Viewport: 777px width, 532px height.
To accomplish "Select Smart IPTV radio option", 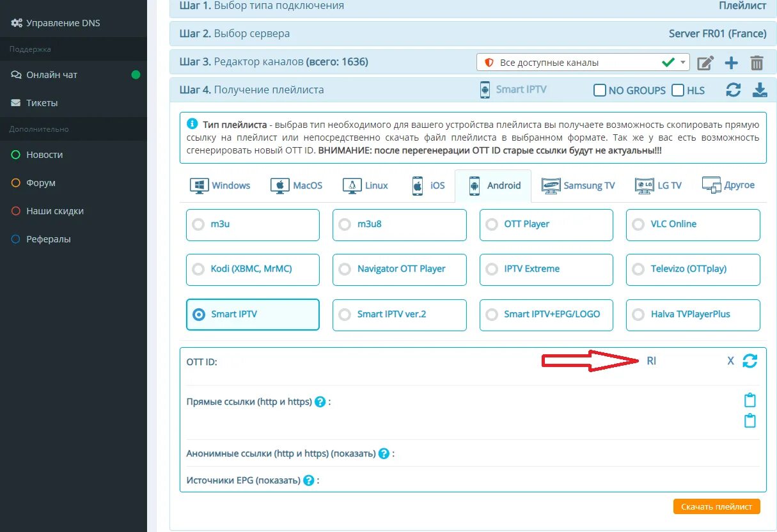I will click(x=253, y=315).
